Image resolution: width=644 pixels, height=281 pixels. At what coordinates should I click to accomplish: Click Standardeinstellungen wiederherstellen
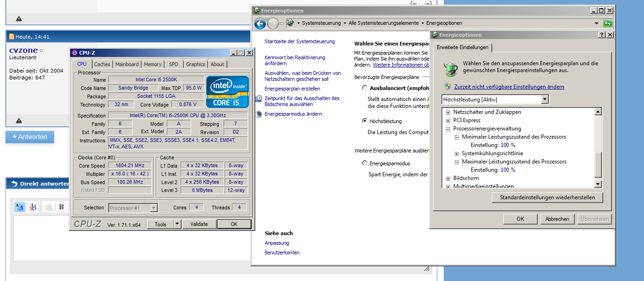[547, 197]
